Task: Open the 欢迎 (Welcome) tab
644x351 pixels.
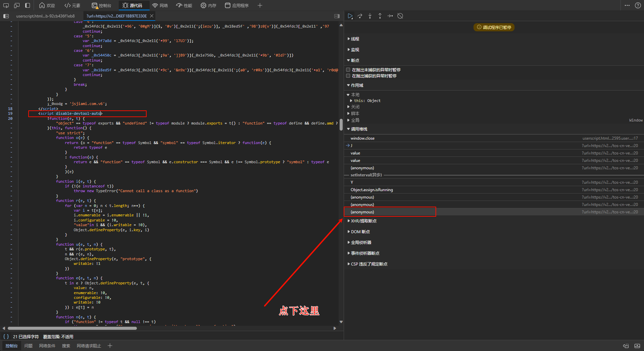Action: (47, 5)
